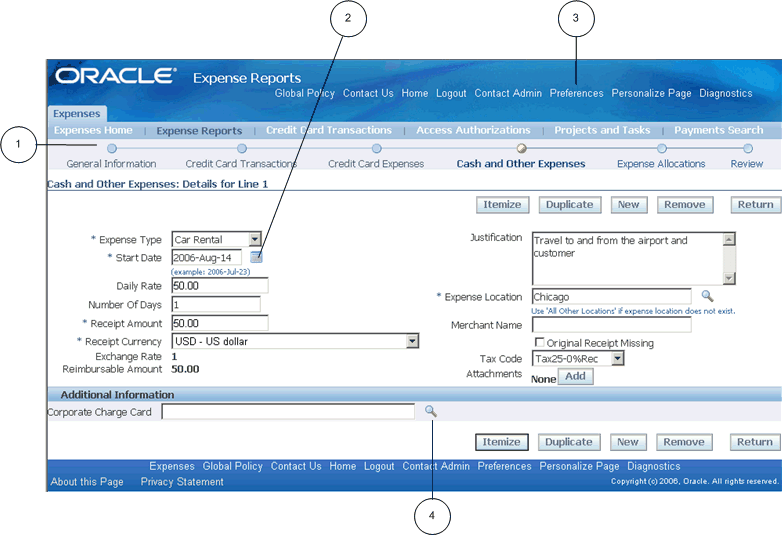Screen dimensions: 783x535
Task: Click the footer Logout link
Action: [379, 467]
